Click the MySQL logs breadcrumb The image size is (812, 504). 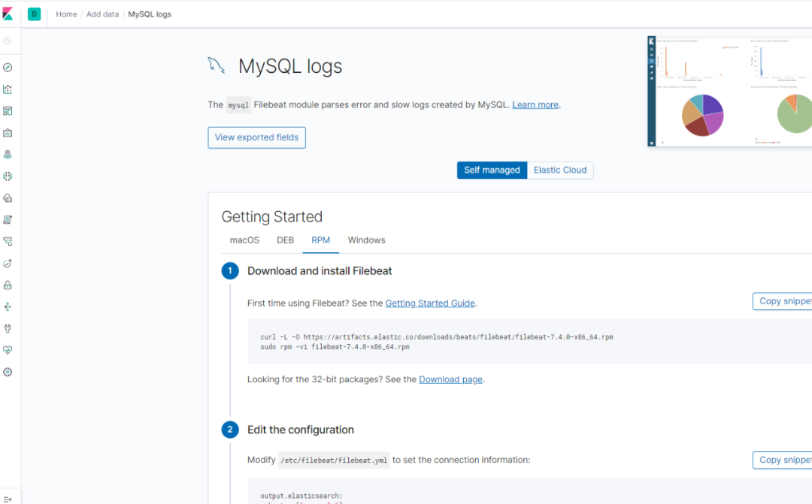(150, 14)
